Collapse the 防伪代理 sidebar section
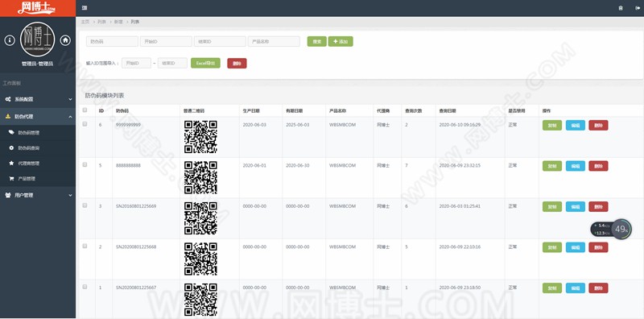Viewport: 644px width, 319px height. (38, 116)
